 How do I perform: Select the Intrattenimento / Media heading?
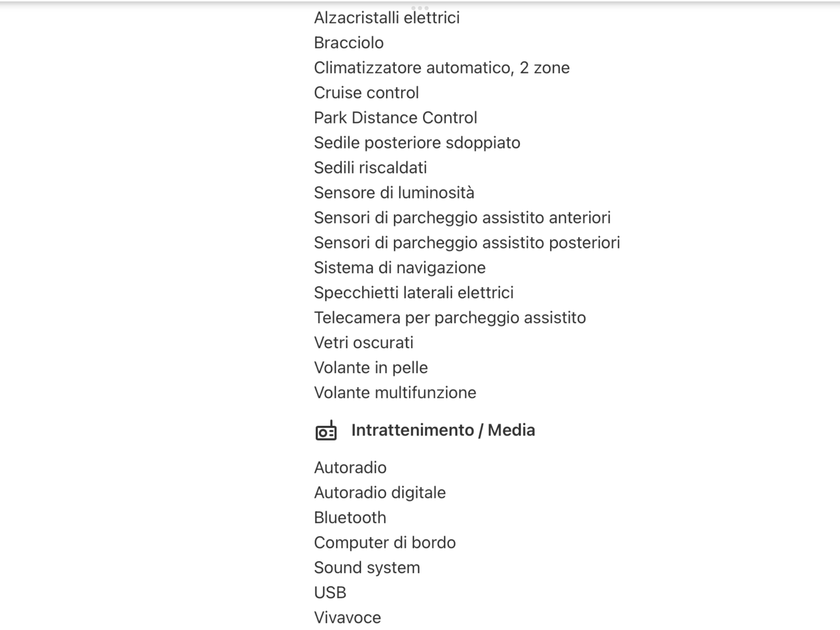[443, 430]
